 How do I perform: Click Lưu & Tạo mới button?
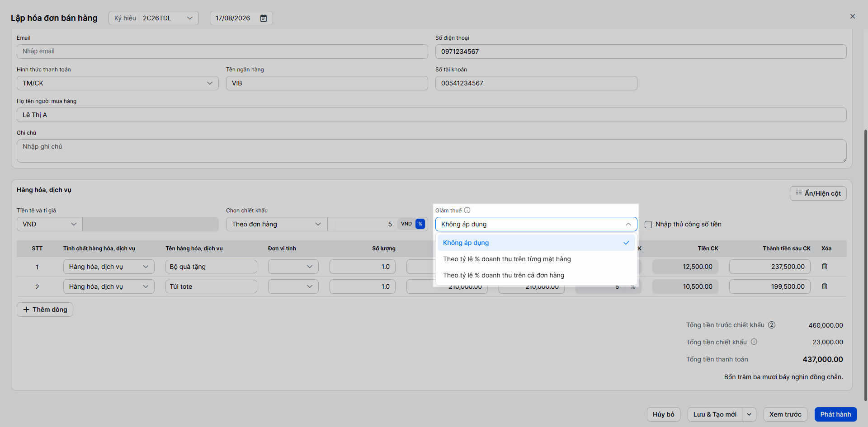pos(715,414)
